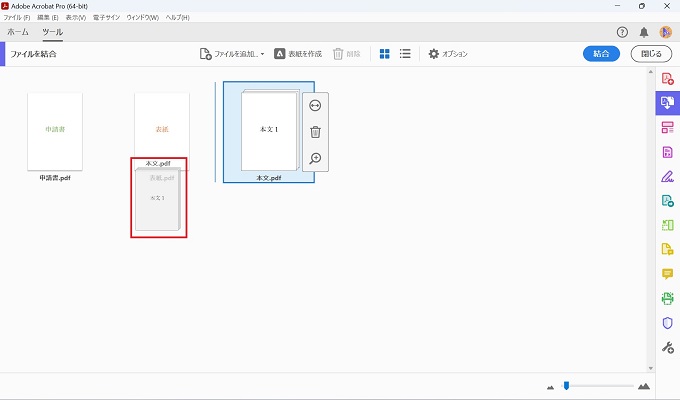Open Comment tool in right sidebar
Viewport: 680px width, 400px height.
667,274
